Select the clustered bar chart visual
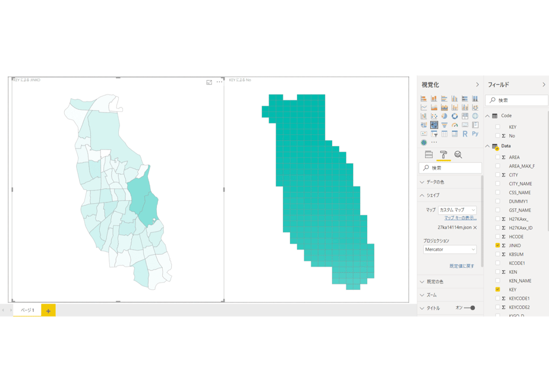 click(444, 99)
